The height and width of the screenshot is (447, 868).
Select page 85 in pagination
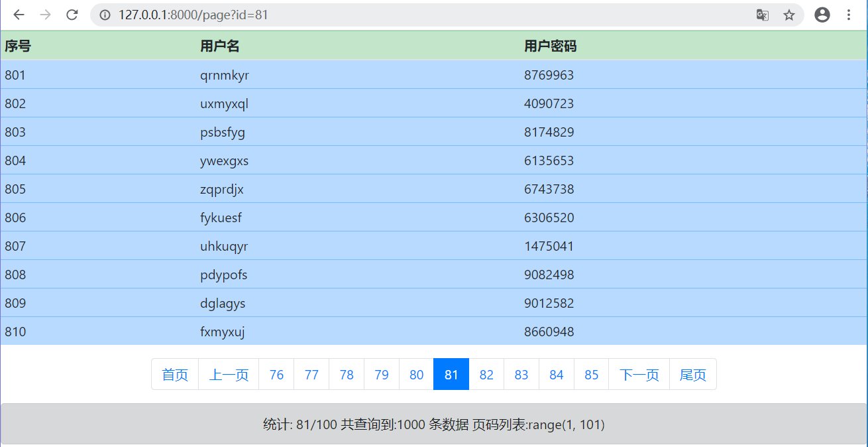pyautogui.click(x=591, y=375)
